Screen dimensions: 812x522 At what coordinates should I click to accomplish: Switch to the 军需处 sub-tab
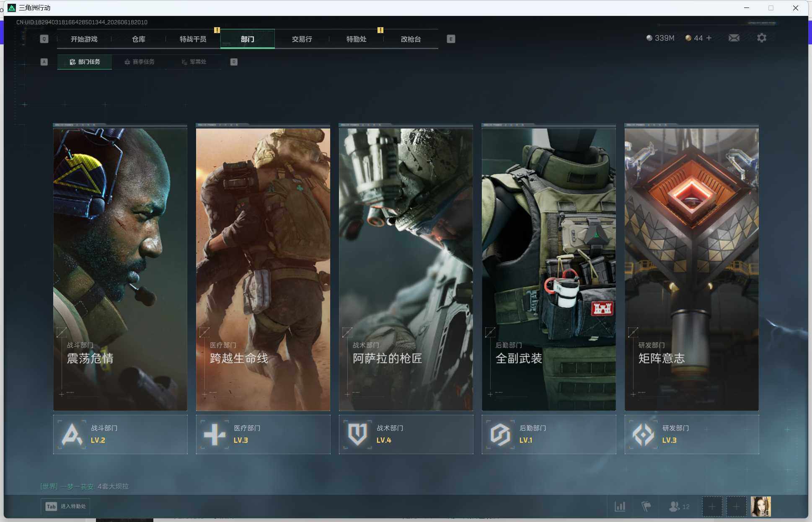pyautogui.click(x=194, y=62)
